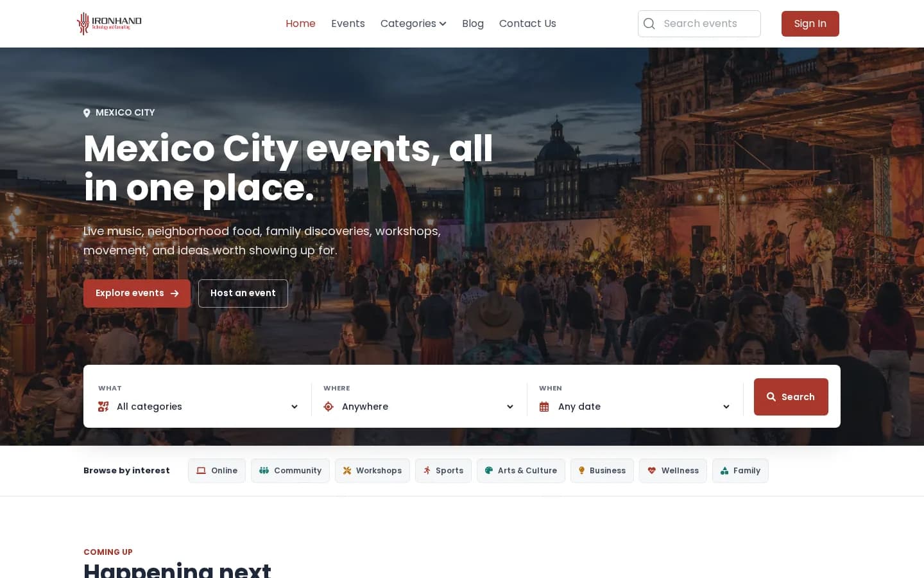Click the Ironhand logo
This screenshot has width=924, height=578.
coord(109,23)
